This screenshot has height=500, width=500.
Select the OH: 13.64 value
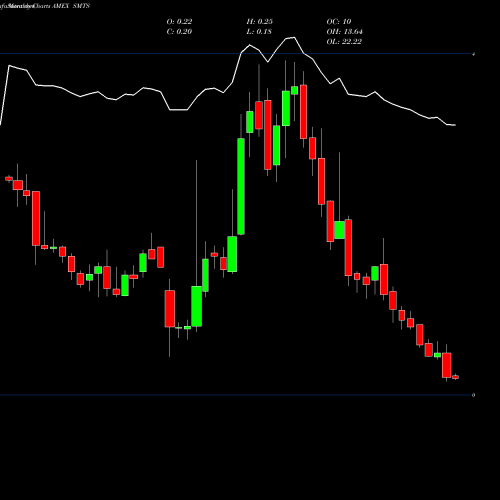click(344, 32)
